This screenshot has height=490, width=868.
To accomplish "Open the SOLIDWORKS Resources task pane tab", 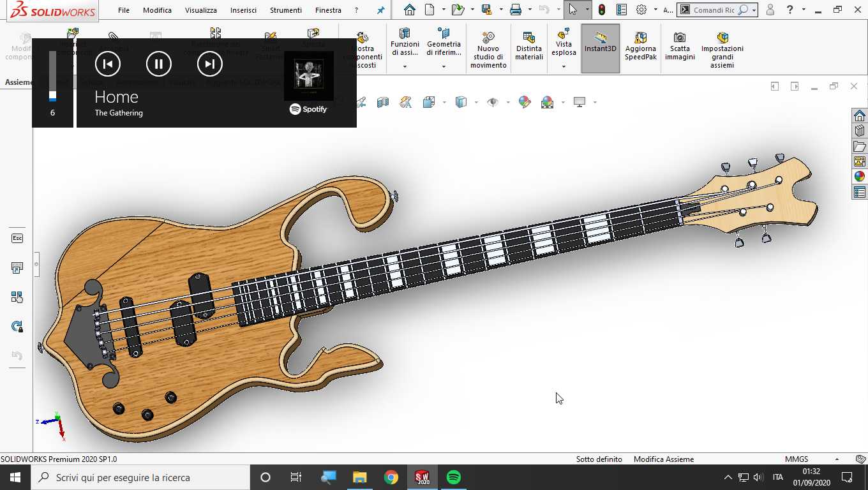I will 860,116.
